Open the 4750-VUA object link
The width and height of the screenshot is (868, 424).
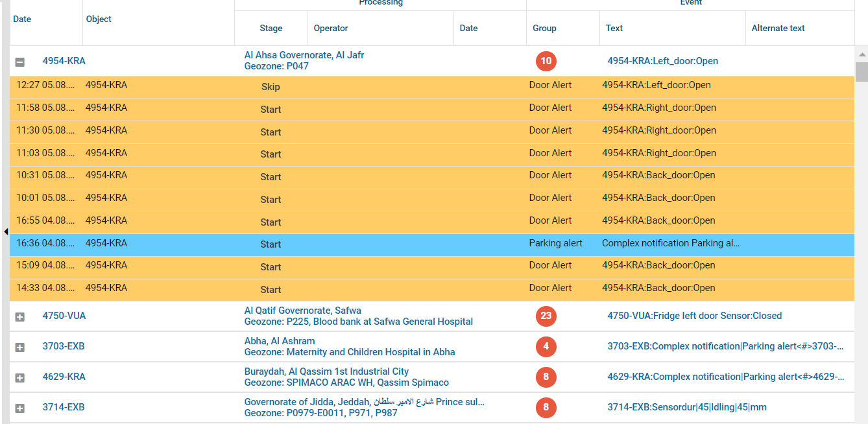coord(64,316)
